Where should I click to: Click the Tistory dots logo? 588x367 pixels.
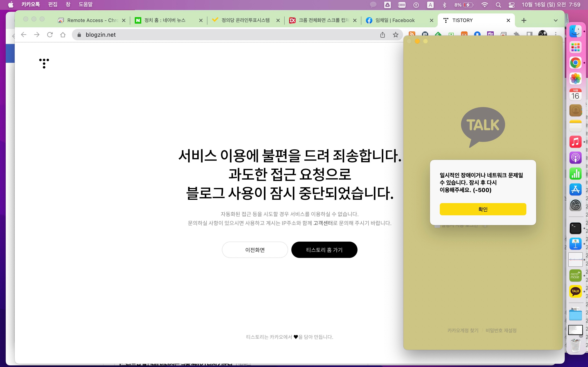pyautogui.click(x=44, y=63)
